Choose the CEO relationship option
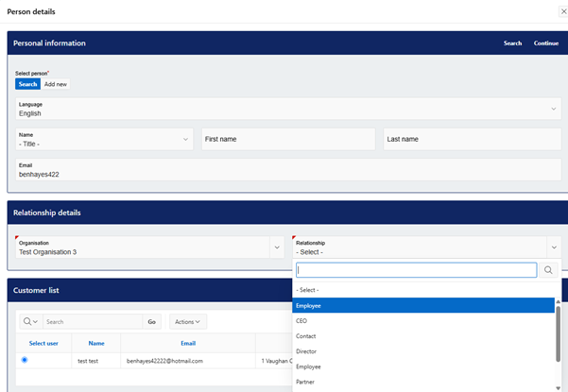 click(x=423, y=321)
